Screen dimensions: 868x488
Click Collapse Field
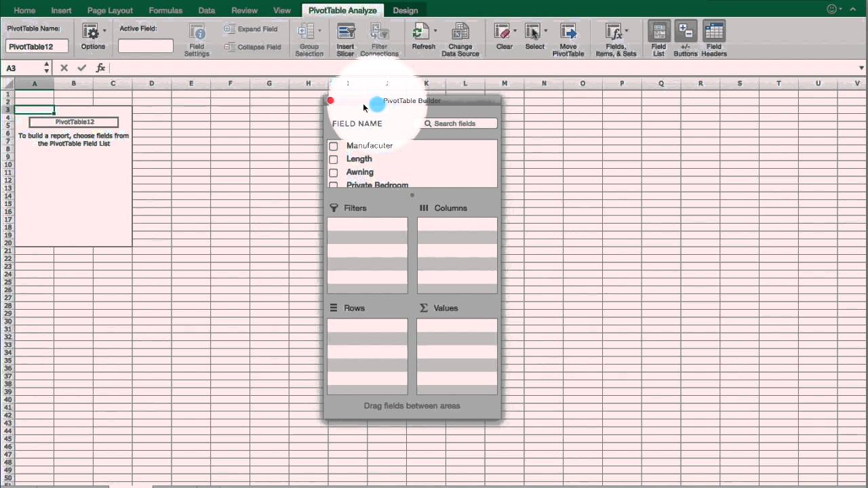coord(252,47)
